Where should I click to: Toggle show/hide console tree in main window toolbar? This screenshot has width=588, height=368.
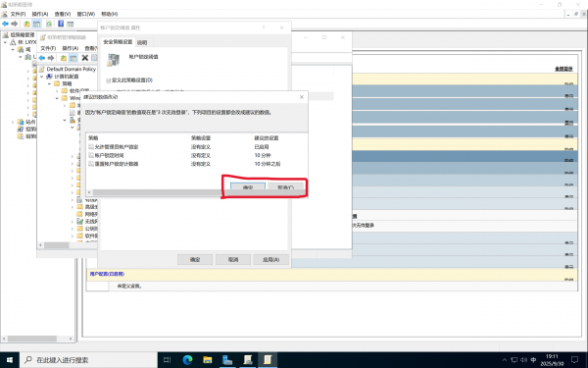coord(37,24)
